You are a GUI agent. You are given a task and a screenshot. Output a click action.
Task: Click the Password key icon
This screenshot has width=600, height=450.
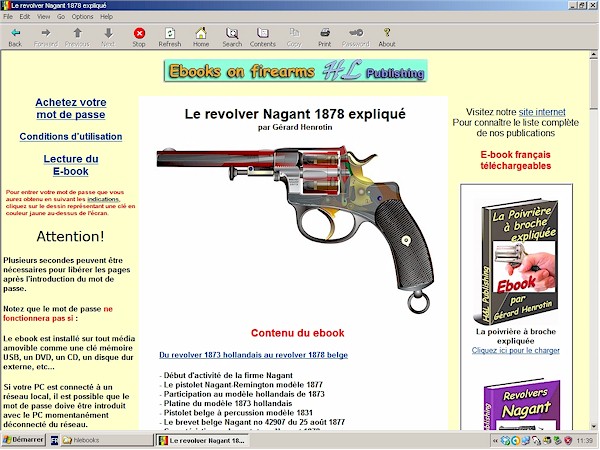[356, 37]
